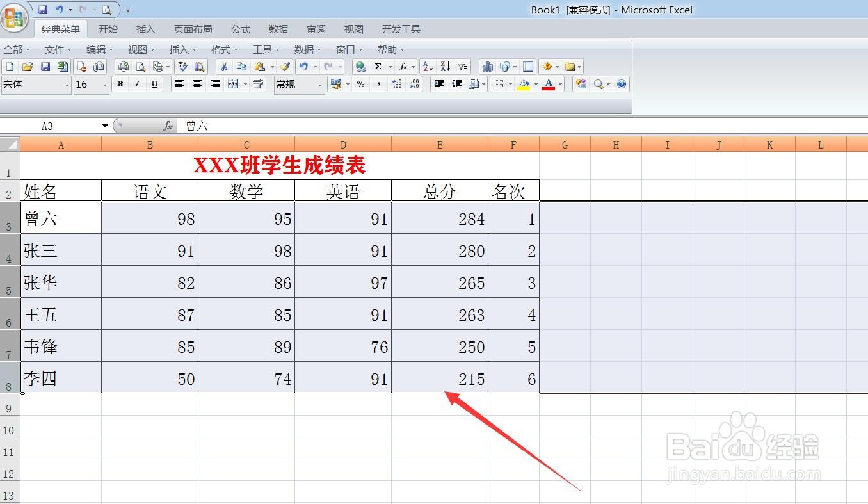This screenshot has width=868, height=504.
Task: Toggle bold formatting
Action: point(120,84)
